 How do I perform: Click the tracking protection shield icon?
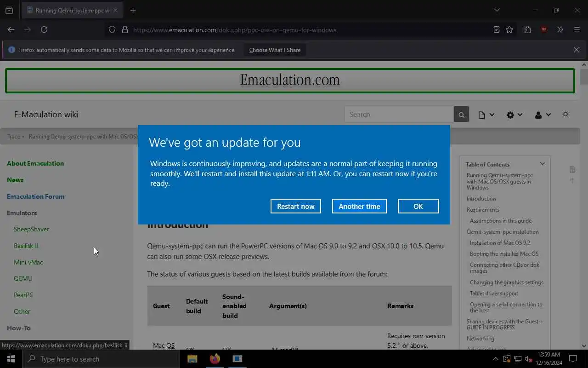pos(112,29)
